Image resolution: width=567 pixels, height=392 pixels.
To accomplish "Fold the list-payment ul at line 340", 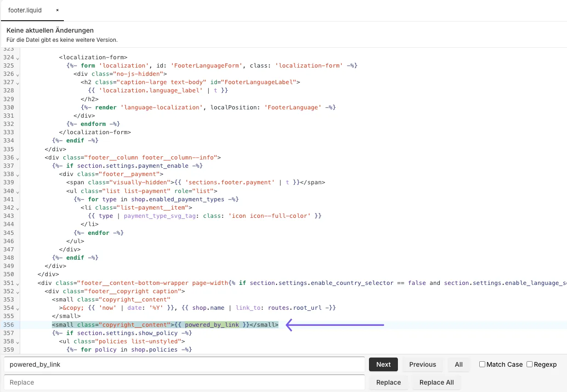I will click(x=17, y=192).
